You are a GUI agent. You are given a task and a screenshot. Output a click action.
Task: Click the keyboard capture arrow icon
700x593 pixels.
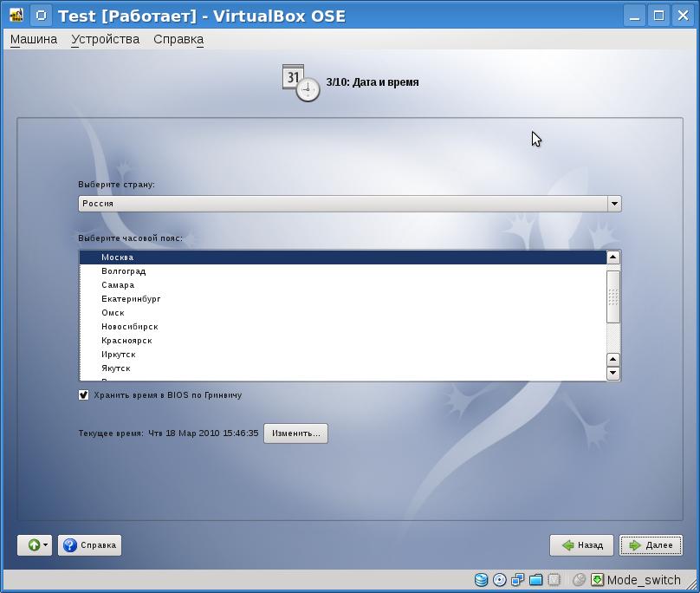coord(597,580)
